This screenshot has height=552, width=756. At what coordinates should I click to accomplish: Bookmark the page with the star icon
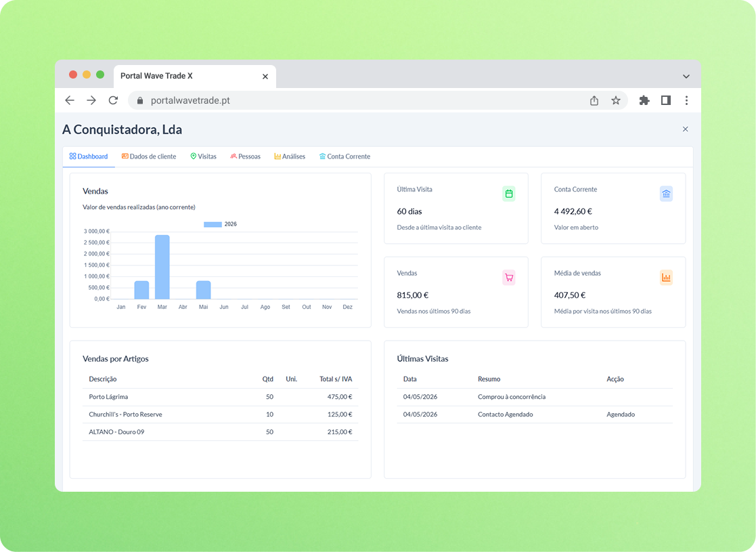(616, 100)
